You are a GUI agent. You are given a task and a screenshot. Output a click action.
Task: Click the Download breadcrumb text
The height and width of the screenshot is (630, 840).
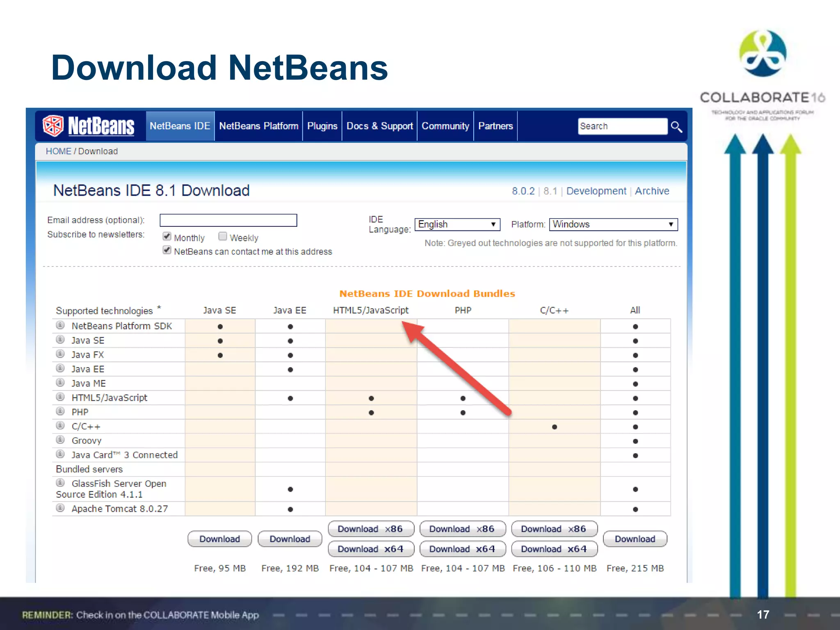click(x=98, y=151)
